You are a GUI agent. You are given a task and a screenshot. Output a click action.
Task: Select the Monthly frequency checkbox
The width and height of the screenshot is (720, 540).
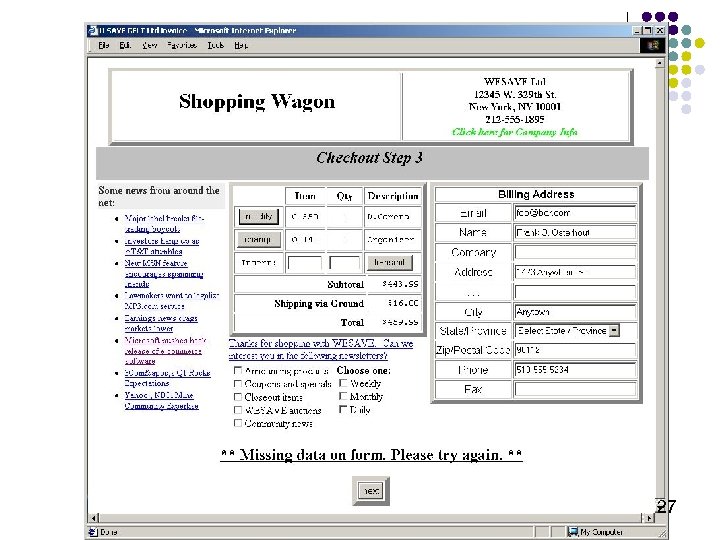point(343,396)
